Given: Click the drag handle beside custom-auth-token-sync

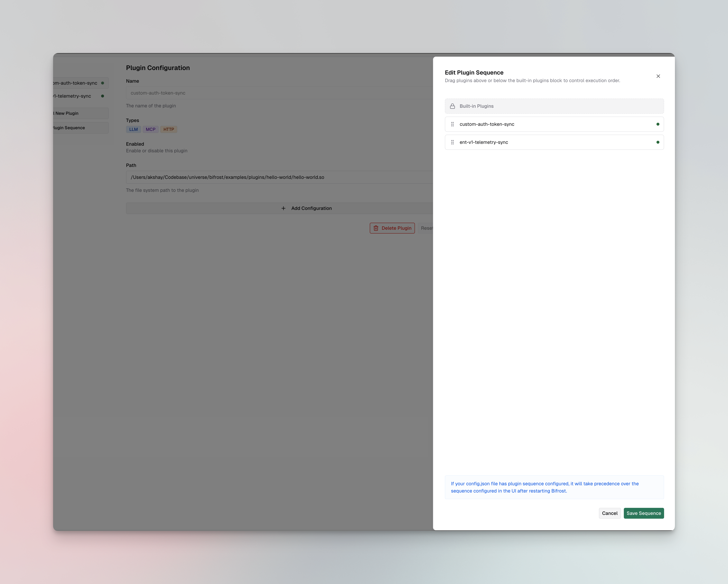Looking at the screenshot, I should [452, 124].
